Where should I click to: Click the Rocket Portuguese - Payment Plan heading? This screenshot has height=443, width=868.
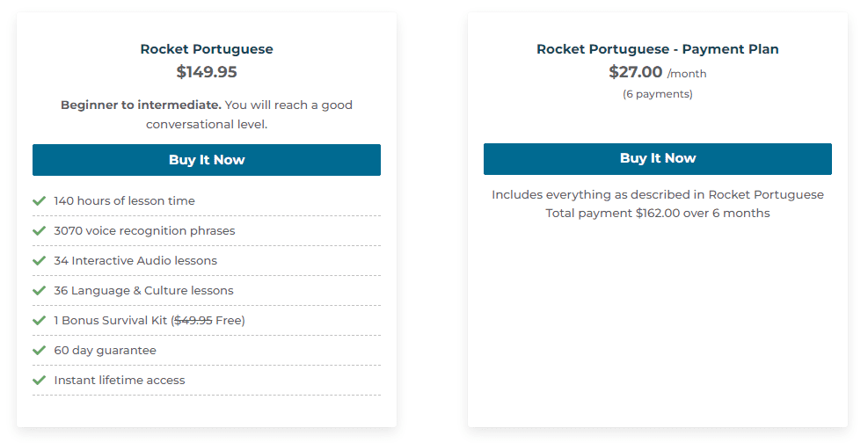tap(657, 49)
